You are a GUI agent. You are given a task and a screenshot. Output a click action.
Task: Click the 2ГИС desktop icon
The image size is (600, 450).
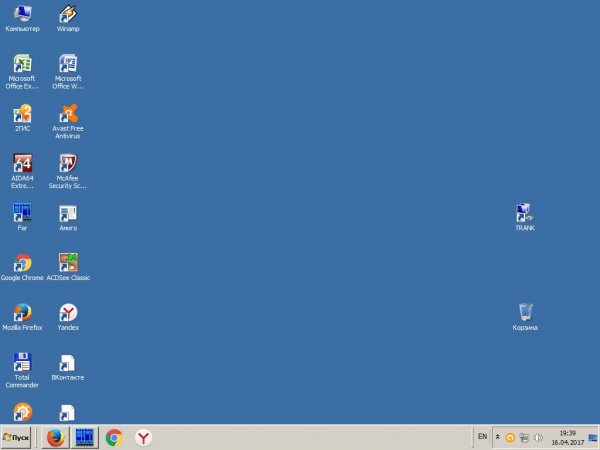click(22, 114)
